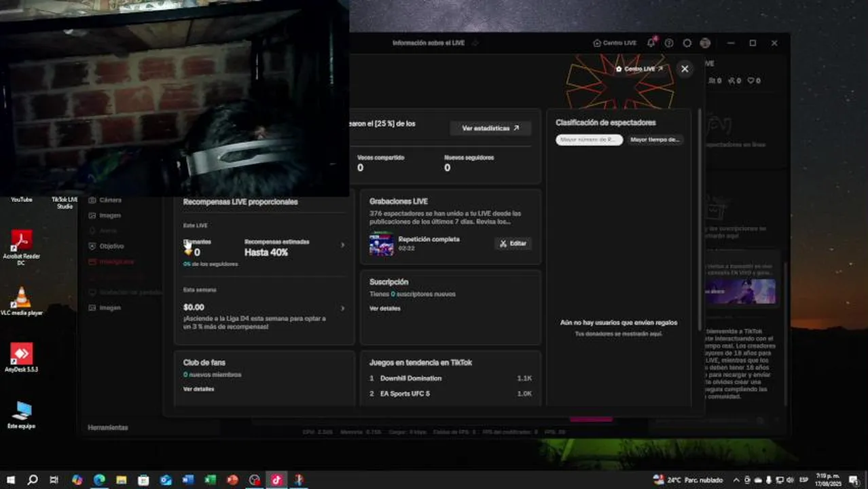Open Ver detalles under Club de fans

(x=198, y=389)
